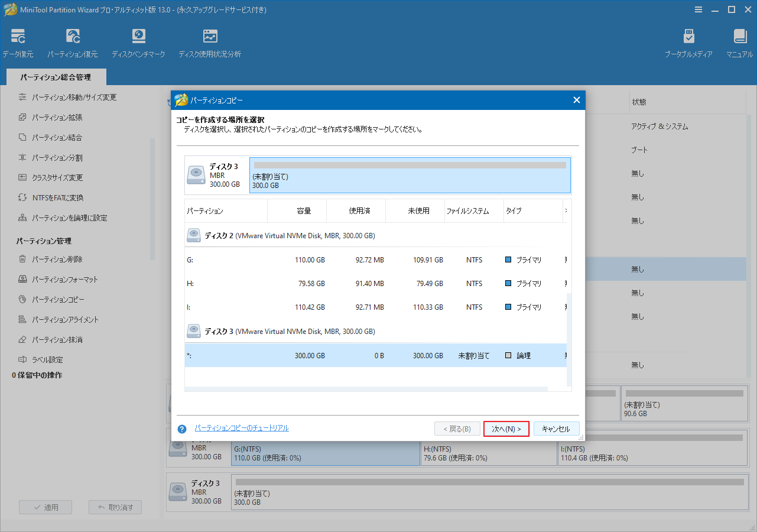The height and width of the screenshot is (532, 757).
Task: Switch to the パーティション総合管理 tab
Action: click(x=56, y=76)
